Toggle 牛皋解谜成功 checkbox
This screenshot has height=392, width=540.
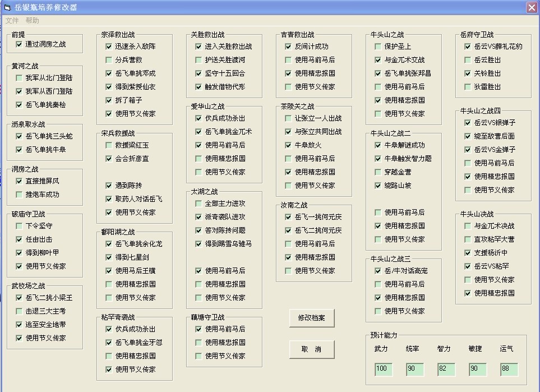pos(378,145)
